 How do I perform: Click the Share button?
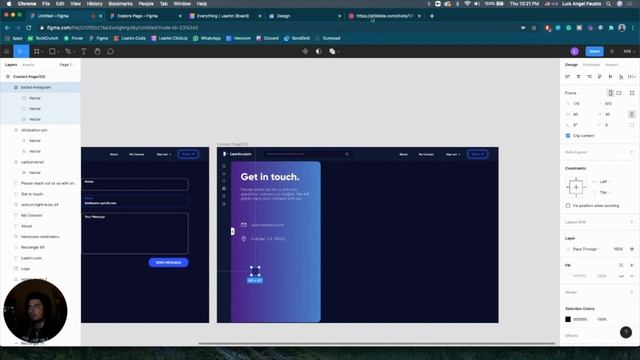595,51
